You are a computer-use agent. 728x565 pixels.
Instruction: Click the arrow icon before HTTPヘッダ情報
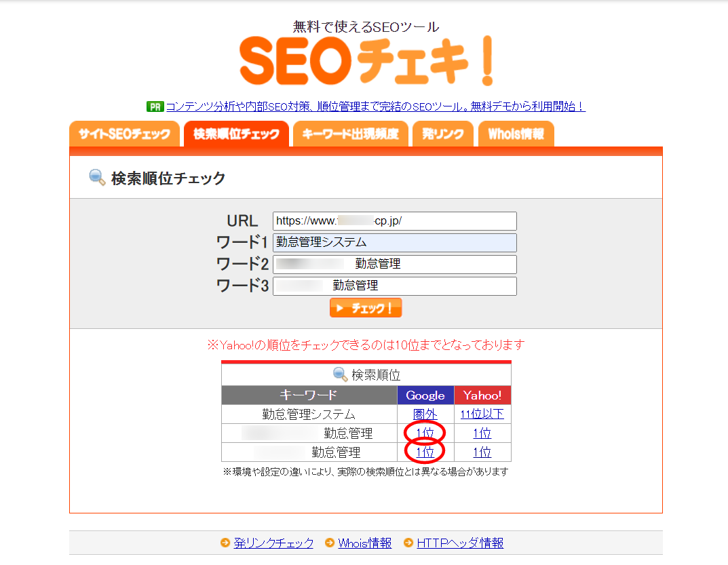[x=408, y=542]
